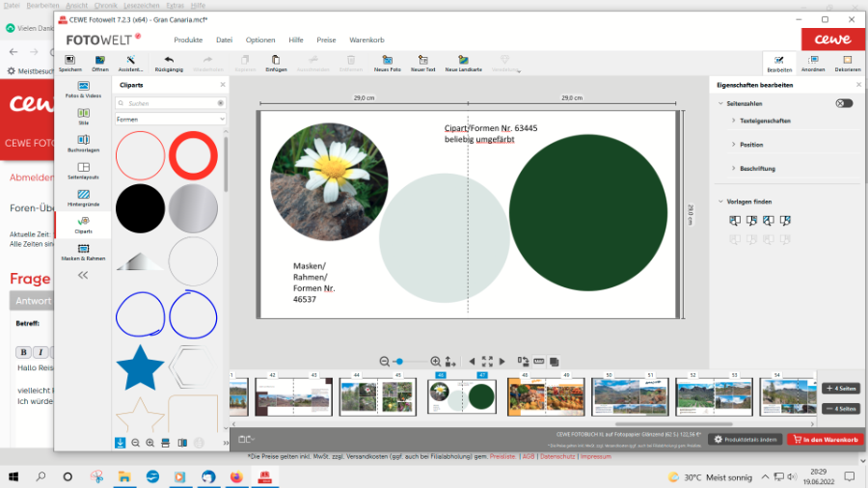The image size is (868, 488).
Task: Add a Neue Landkarte map
Action: click(463, 63)
